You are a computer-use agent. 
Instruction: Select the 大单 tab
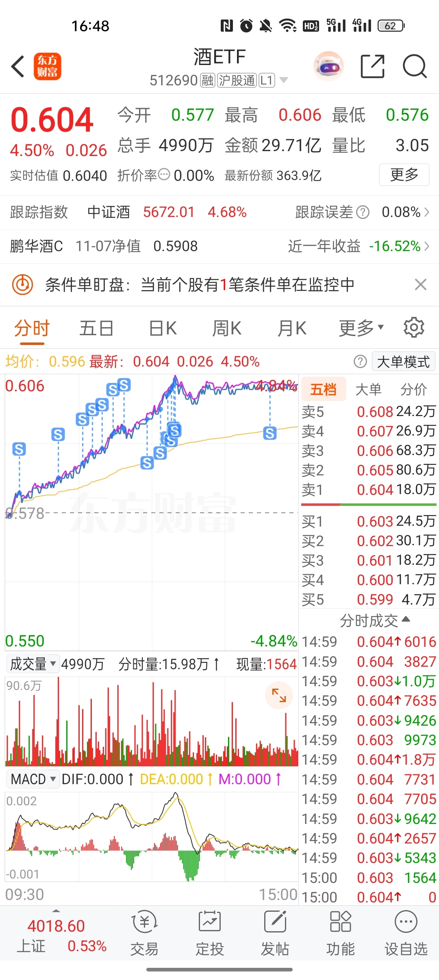368,389
